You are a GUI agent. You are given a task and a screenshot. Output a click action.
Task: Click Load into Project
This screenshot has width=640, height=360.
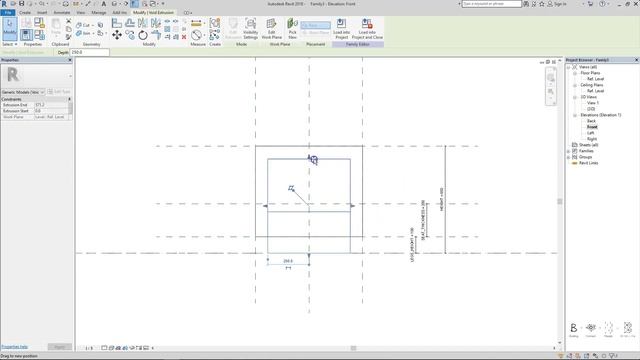pos(341,29)
